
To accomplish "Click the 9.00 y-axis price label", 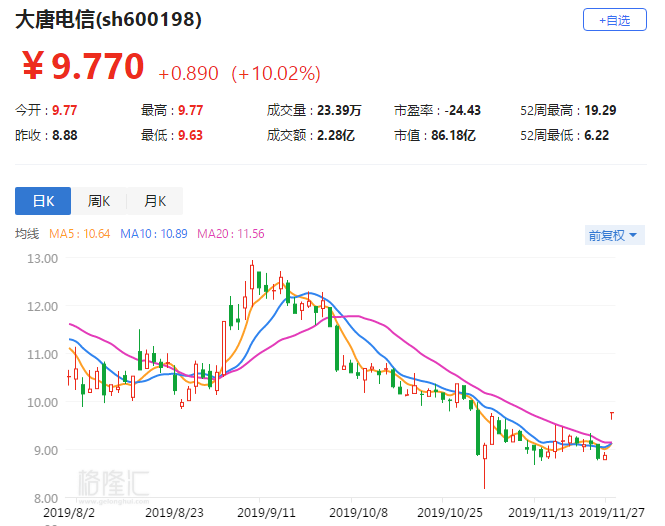I will pos(46,450).
